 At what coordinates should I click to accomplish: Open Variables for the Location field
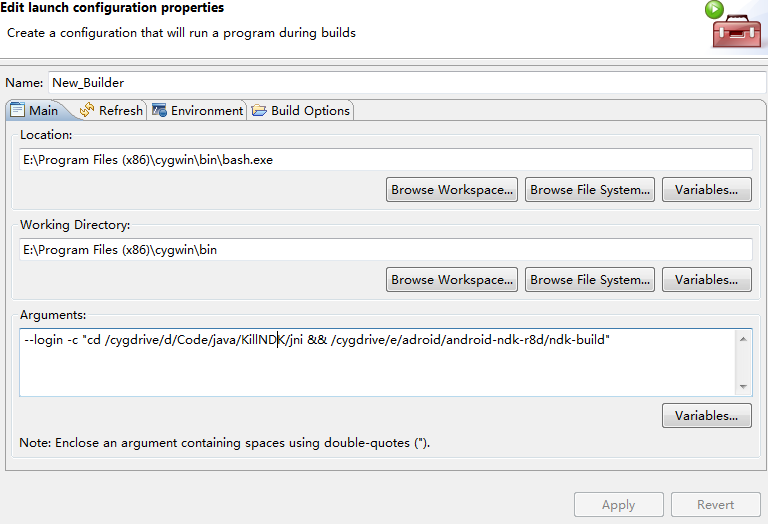click(706, 190)
